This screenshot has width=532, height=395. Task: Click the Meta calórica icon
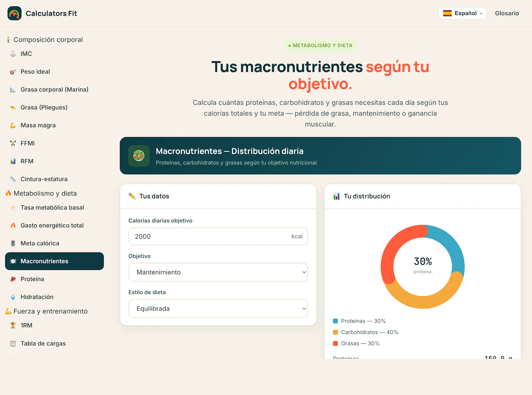[x=13, y=243]
